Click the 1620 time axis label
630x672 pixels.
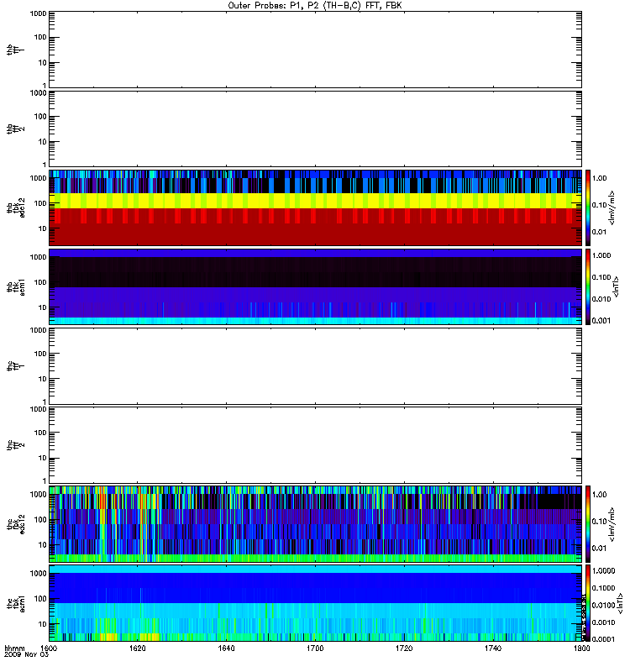[x=138, y=648]
